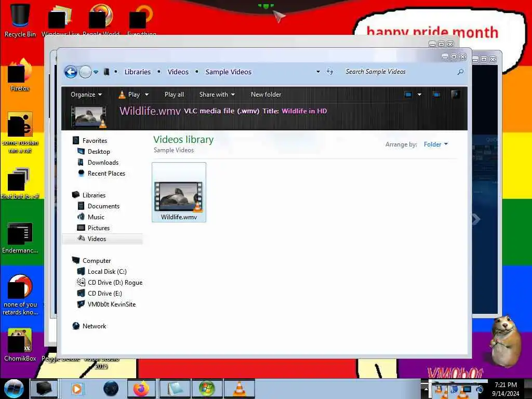Click the Network globe icon in sidebar
The height and width of the screenshot is (399, 532).
tap(76, 326)
